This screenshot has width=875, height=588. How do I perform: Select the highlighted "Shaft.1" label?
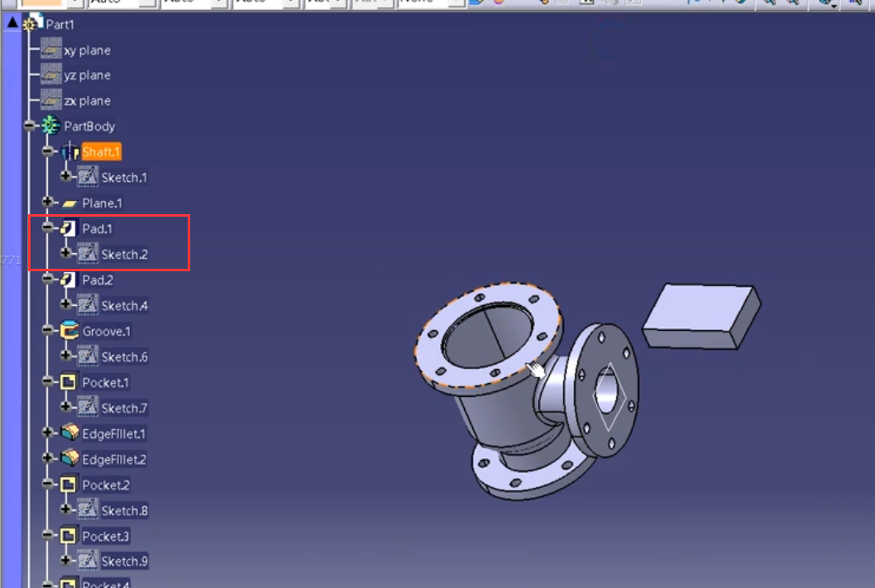[101, 151]
